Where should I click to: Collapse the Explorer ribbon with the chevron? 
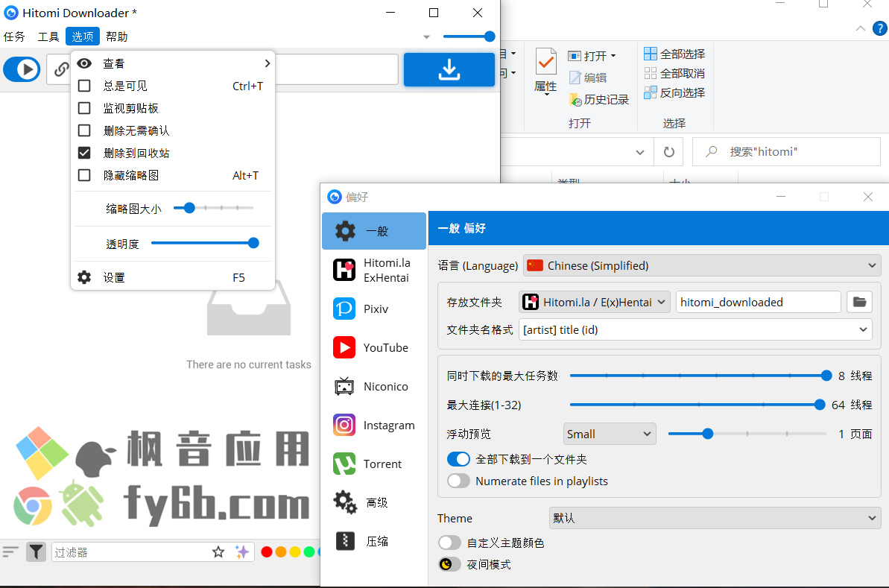[x=860, y=28]
